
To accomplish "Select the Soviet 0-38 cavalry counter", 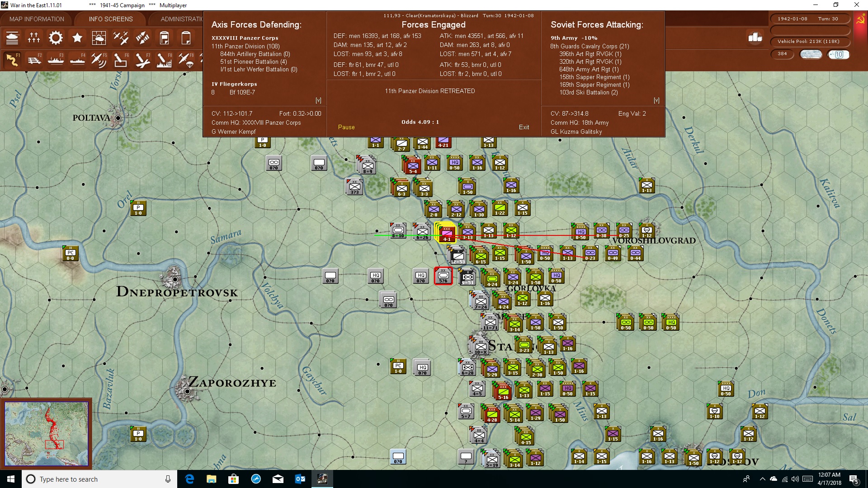I will pos(601,230).
